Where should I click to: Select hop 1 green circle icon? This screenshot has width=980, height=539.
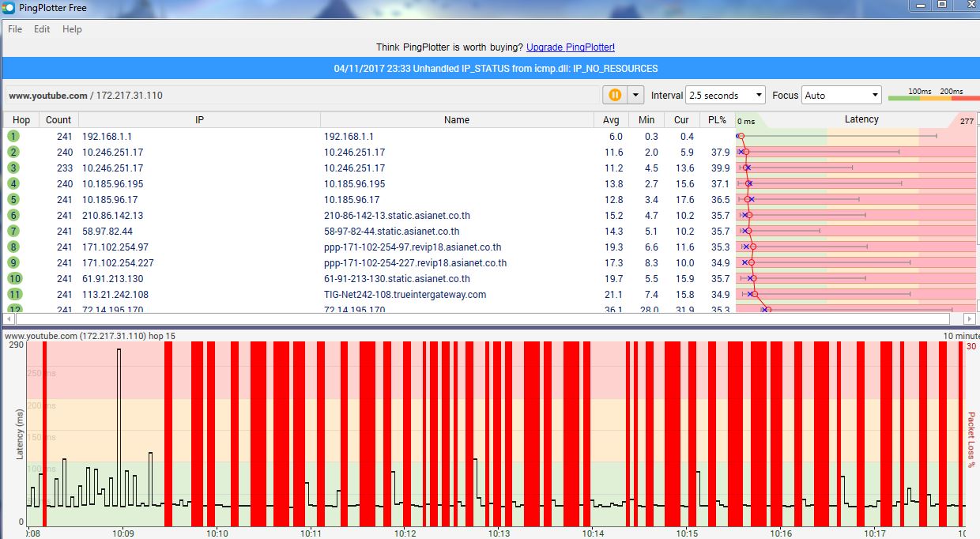tap(13, 136)
